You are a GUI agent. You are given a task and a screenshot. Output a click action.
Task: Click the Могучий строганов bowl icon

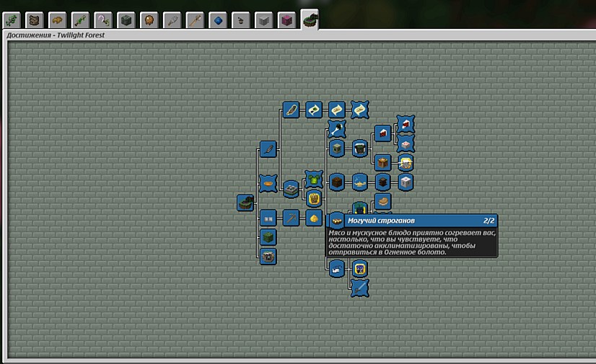[x=336, y=221]
